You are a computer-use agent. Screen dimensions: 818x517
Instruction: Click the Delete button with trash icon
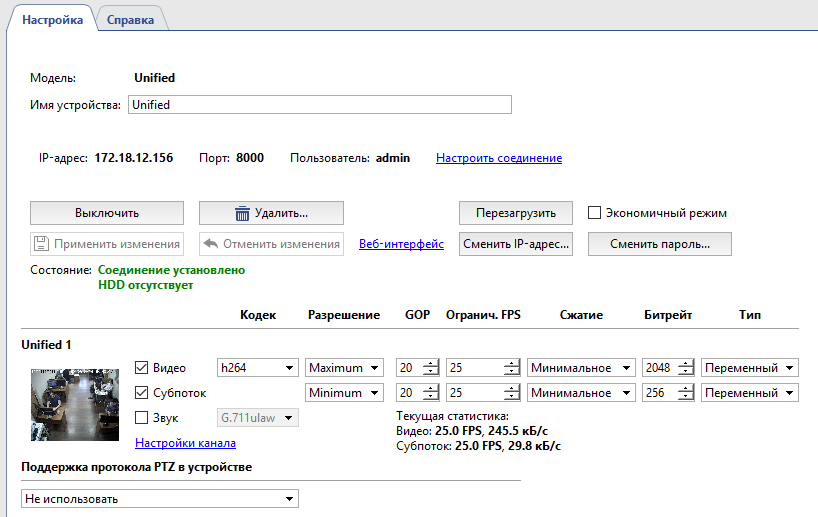[x=271, y=213]
